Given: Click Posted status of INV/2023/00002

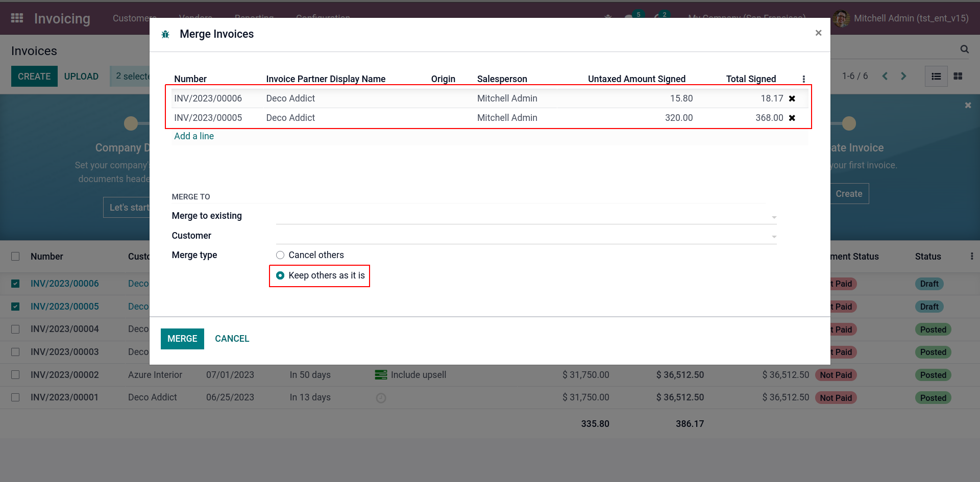Looking at the screenshot, I should [933, 375].
